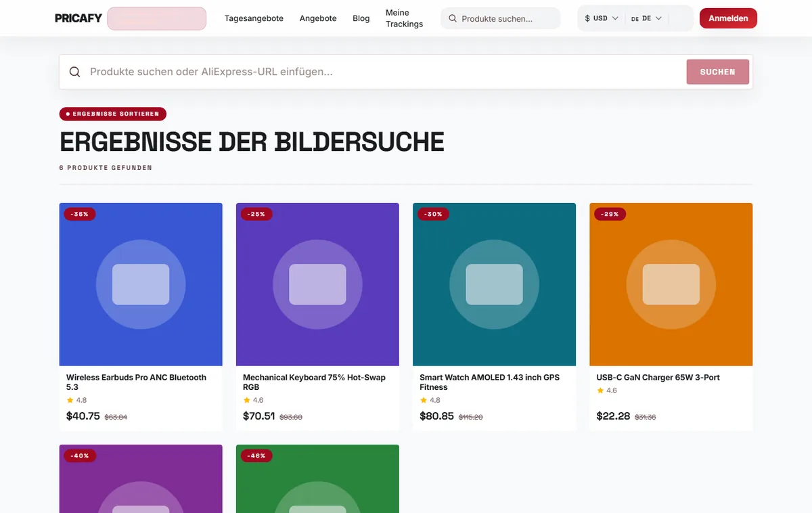Open Mechanical Keyboard 75% product image
Viewport: 812px width, 513px height.
(317, 284)
